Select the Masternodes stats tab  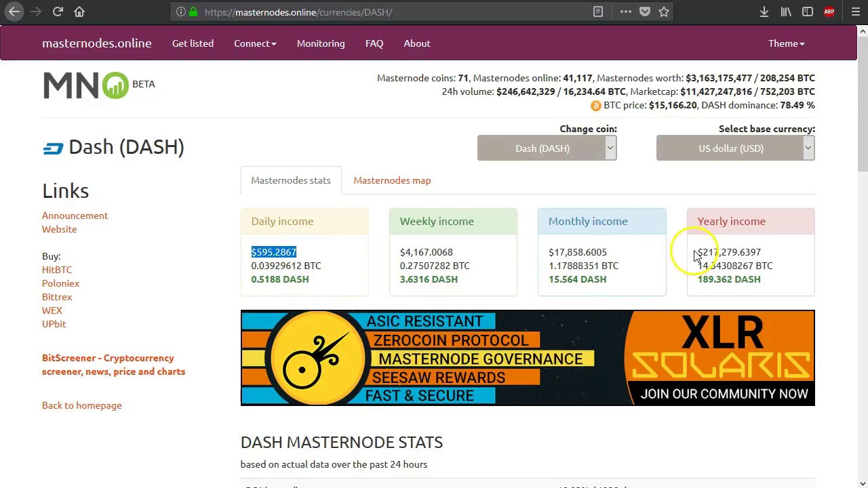point(291,180)
